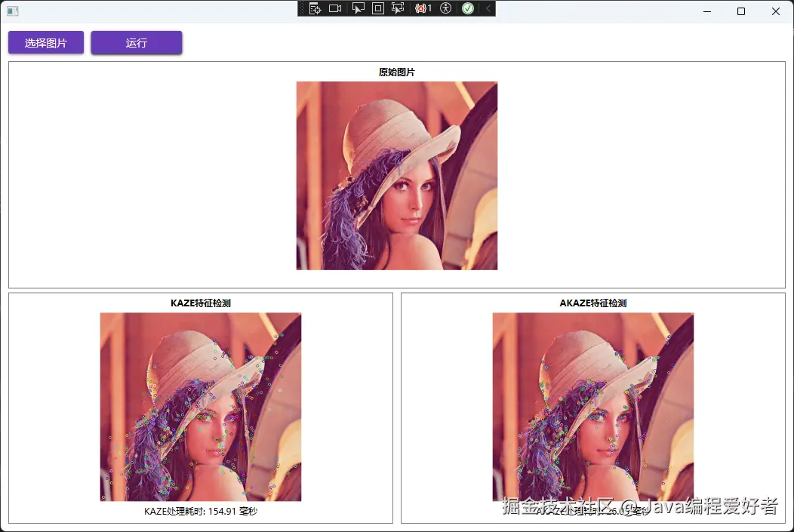Image resolution: width=794 pixels, height=532 pixels.
Task: Click the camera-shaped icon in debug toolbar
Action: click(335, 8)
